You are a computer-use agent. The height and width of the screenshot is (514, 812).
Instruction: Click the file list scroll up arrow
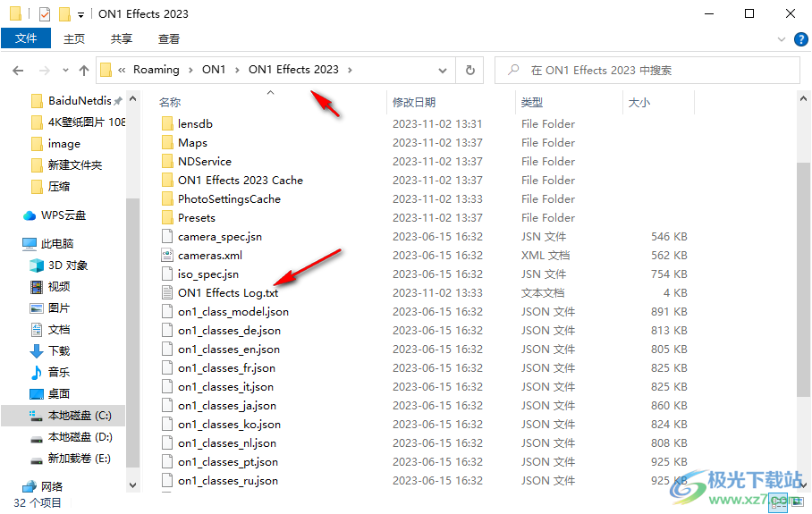[803, 98]
